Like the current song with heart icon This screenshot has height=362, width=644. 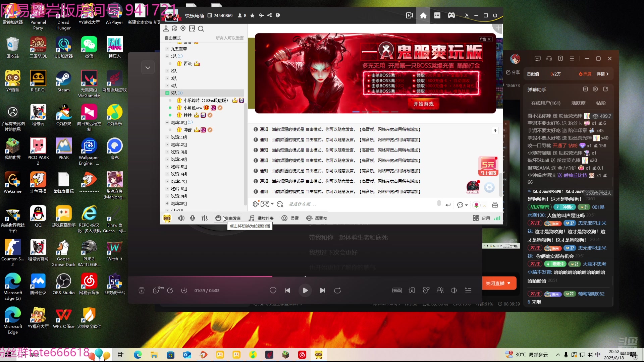pos(273,291)
